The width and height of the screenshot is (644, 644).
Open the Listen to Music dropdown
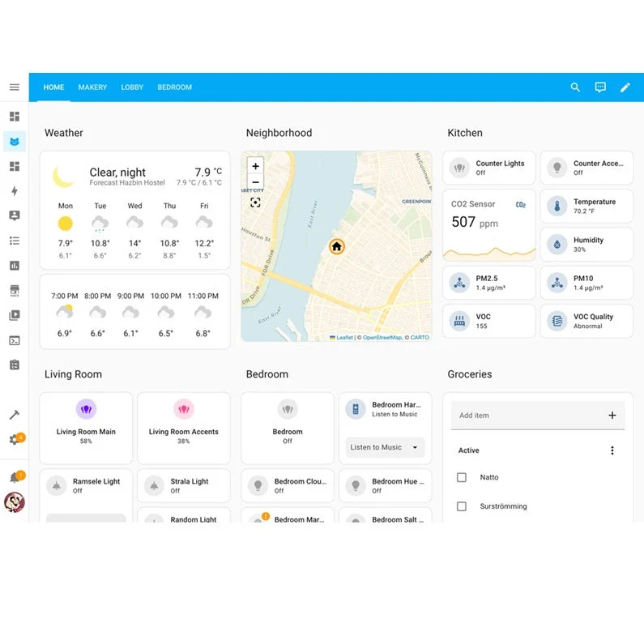386,447
